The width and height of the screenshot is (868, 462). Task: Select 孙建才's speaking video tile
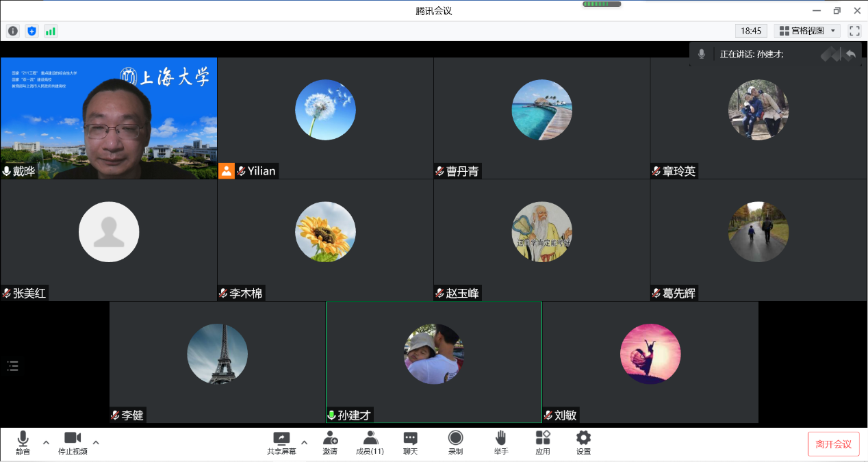[433, 362]
